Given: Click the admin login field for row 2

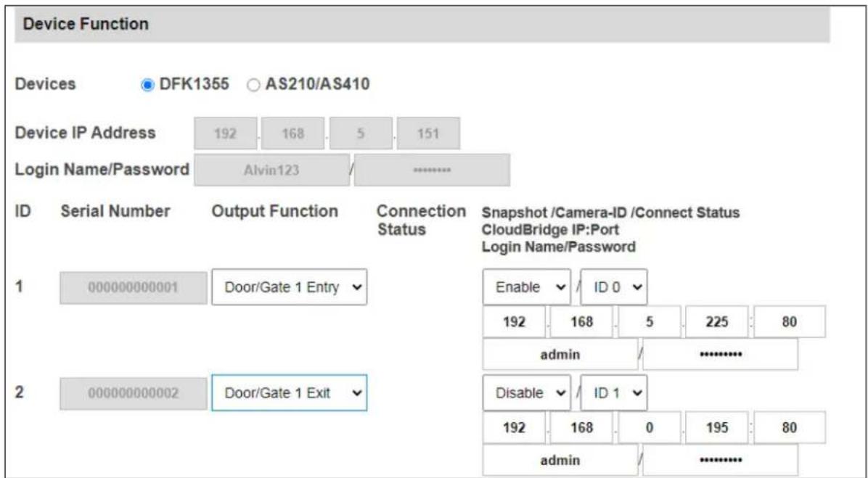Looking at the screenshot, I should point(560,460).
